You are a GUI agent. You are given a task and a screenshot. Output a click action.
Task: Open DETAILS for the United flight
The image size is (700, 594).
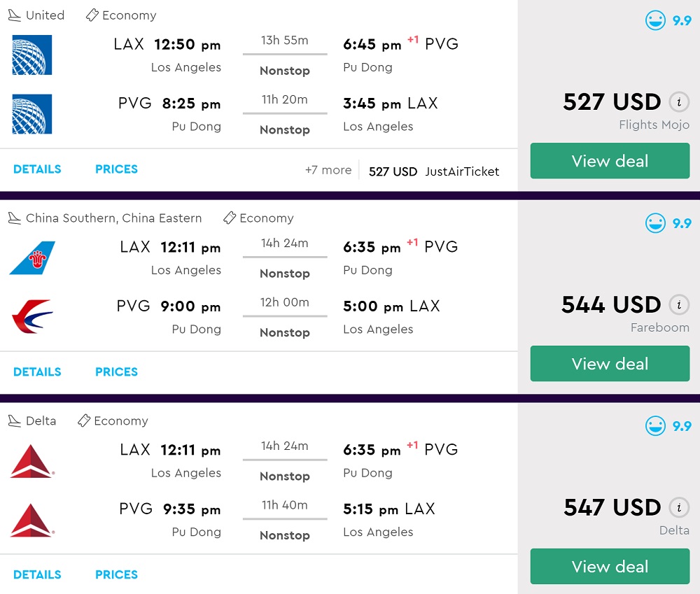click(x=37, y=169)
